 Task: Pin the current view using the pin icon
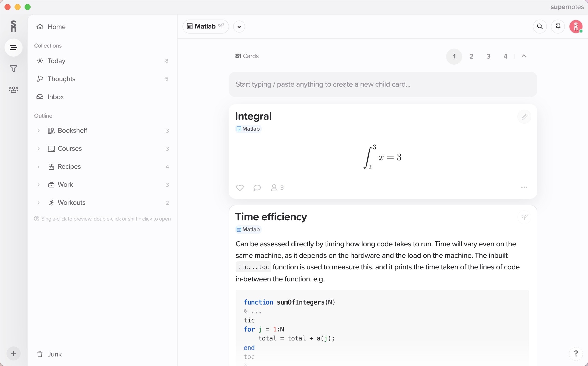(558, 27)
